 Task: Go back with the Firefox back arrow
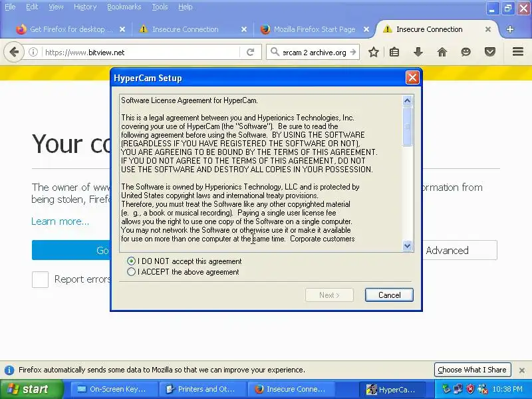[14, 53]
